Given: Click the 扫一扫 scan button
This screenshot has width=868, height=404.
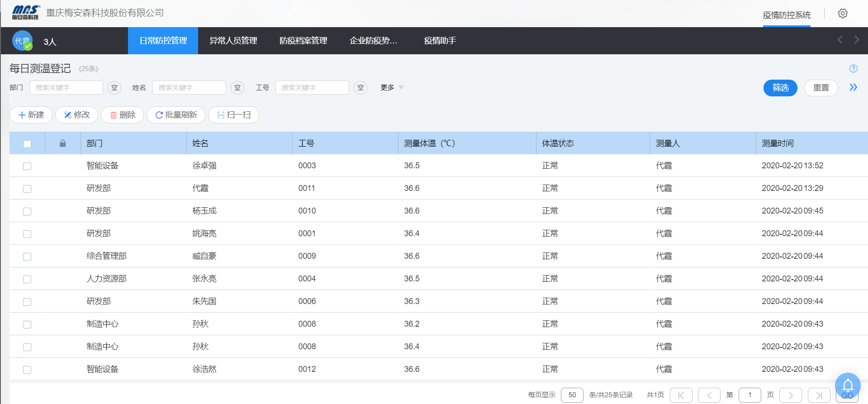Looking at the screenshot, I should coord(233,115).
